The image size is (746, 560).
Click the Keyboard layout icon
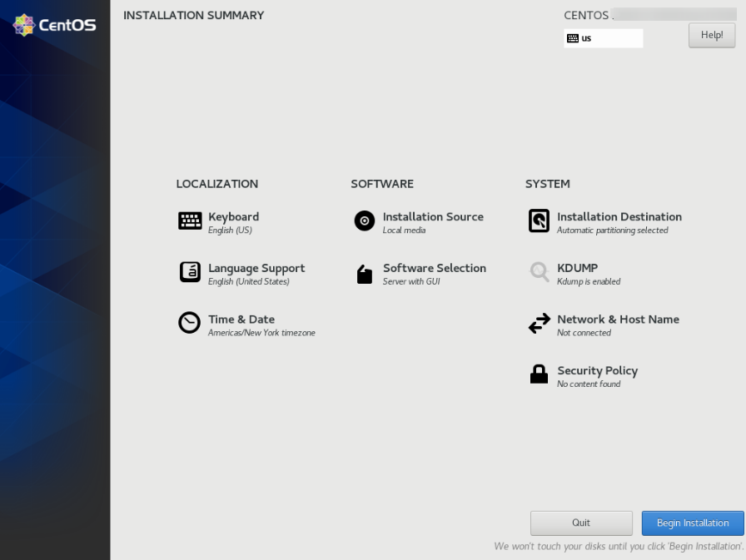[x=190, y=221]
